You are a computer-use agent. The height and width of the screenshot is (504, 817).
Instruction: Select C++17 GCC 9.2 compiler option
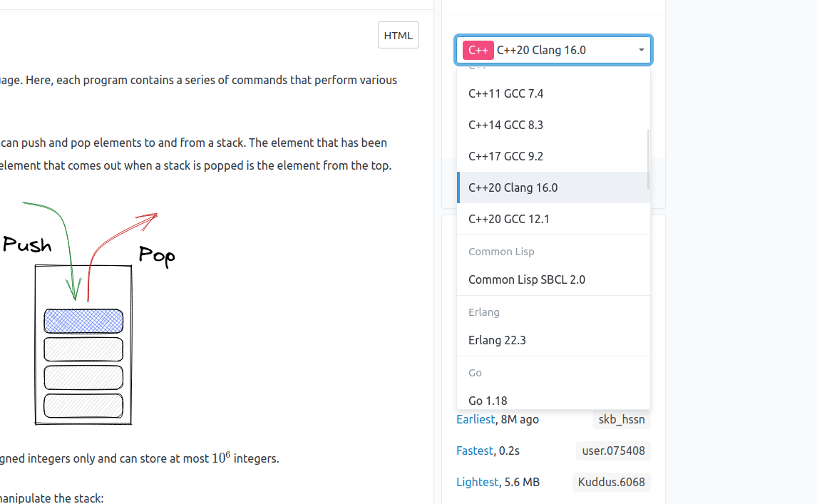click(x=506, y=156)
